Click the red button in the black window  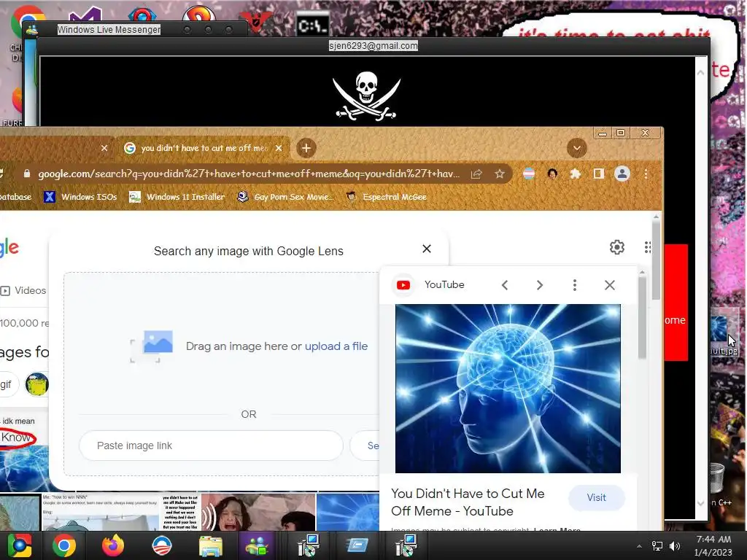pyautogui.click(x=676, y=303)
